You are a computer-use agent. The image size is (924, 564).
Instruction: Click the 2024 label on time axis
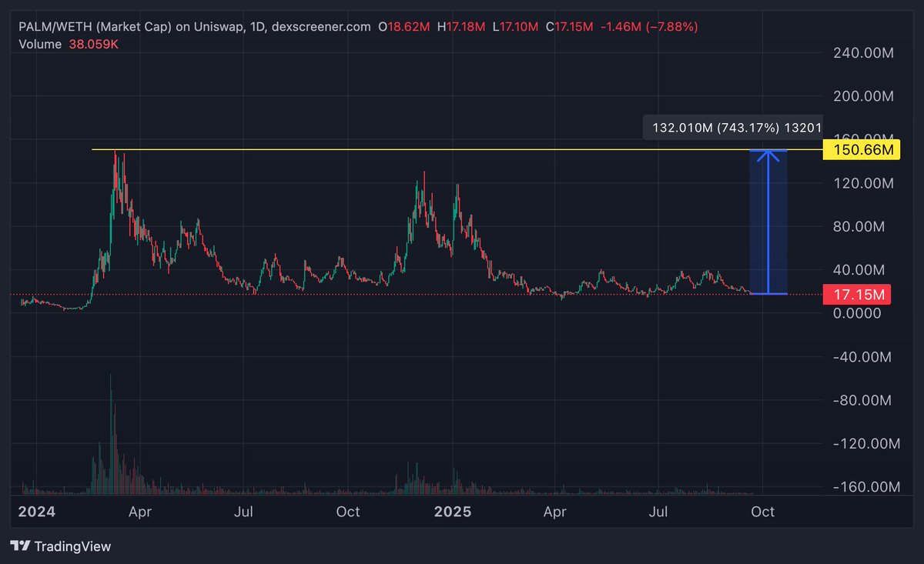click(37, 512)
